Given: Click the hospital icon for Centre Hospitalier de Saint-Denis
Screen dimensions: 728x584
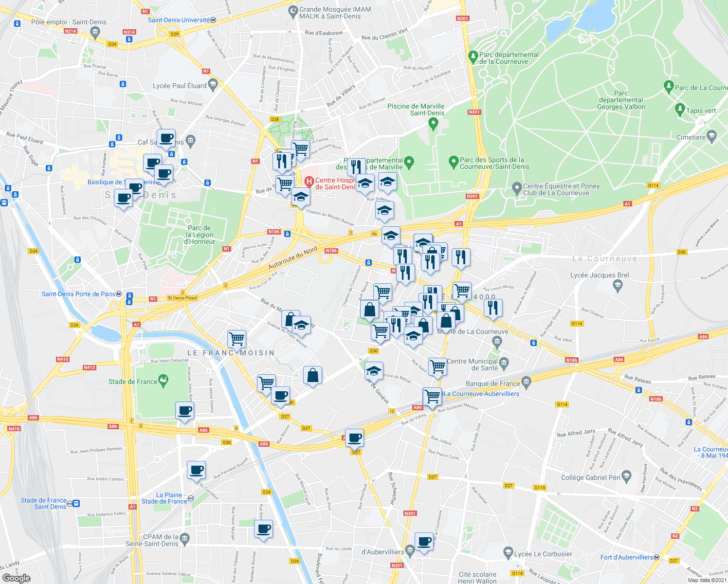Looking at the screenshot, I should click(x=308, y=182).
